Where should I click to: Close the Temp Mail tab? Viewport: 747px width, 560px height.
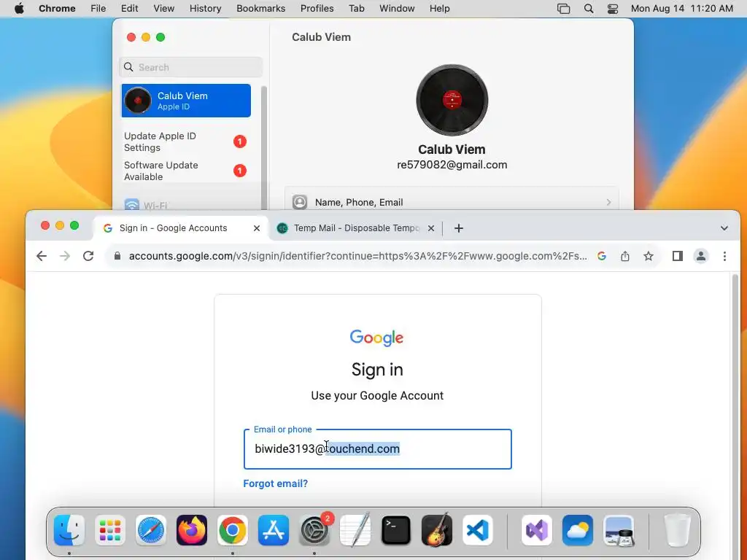point(430,228)
